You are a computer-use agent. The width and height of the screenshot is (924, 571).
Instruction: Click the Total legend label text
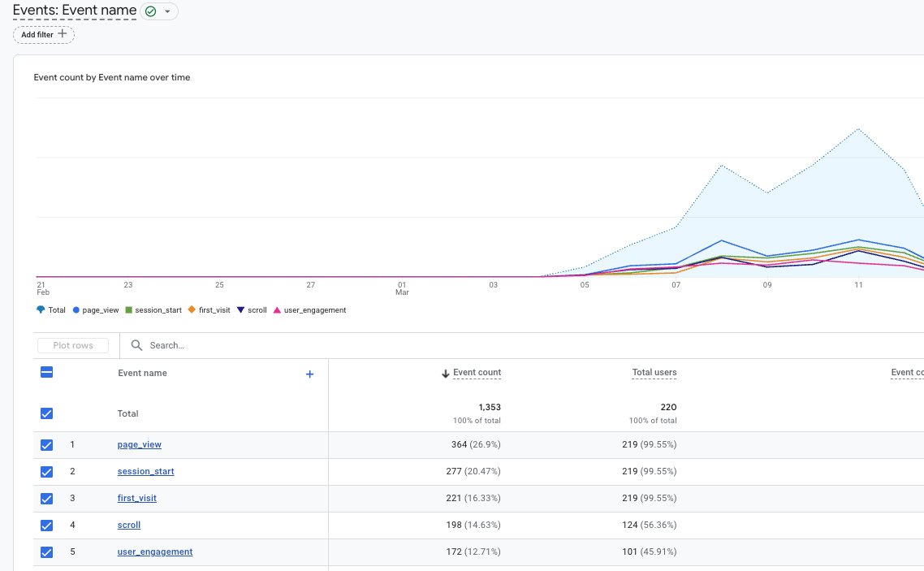point(57,310)
